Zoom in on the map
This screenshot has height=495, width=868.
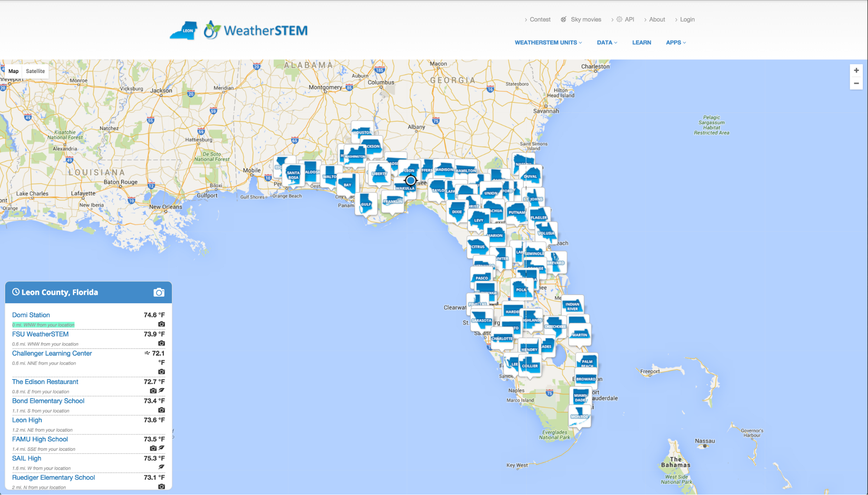(x=856, y=70)
